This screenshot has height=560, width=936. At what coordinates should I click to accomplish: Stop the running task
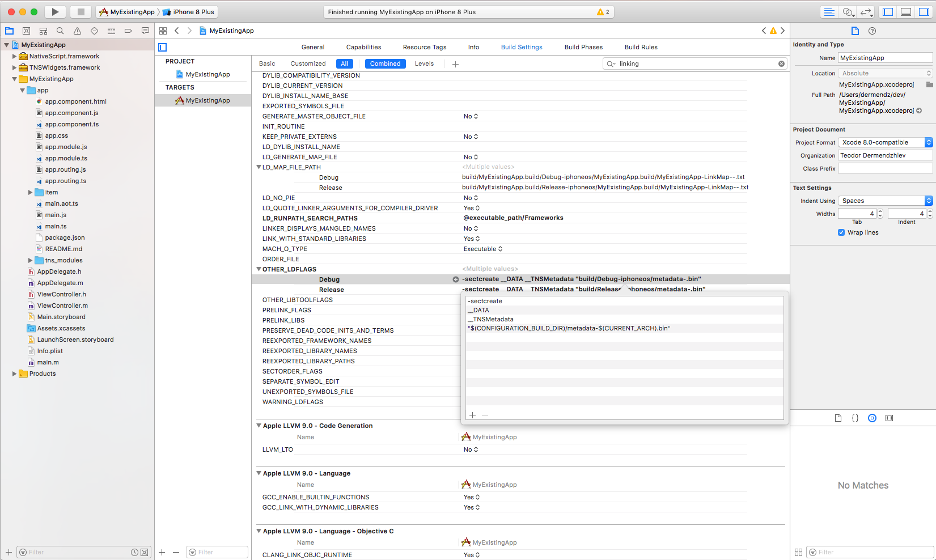pos(81,12)
